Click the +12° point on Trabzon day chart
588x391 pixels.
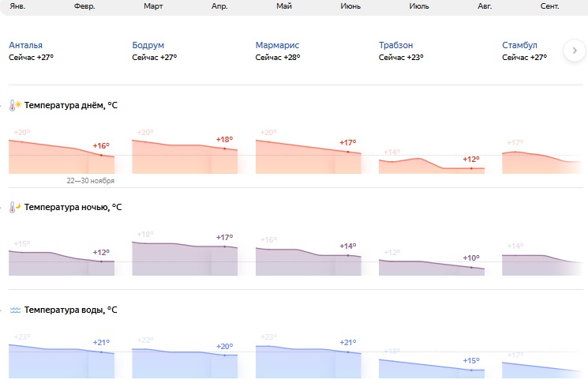pos(471,168)
